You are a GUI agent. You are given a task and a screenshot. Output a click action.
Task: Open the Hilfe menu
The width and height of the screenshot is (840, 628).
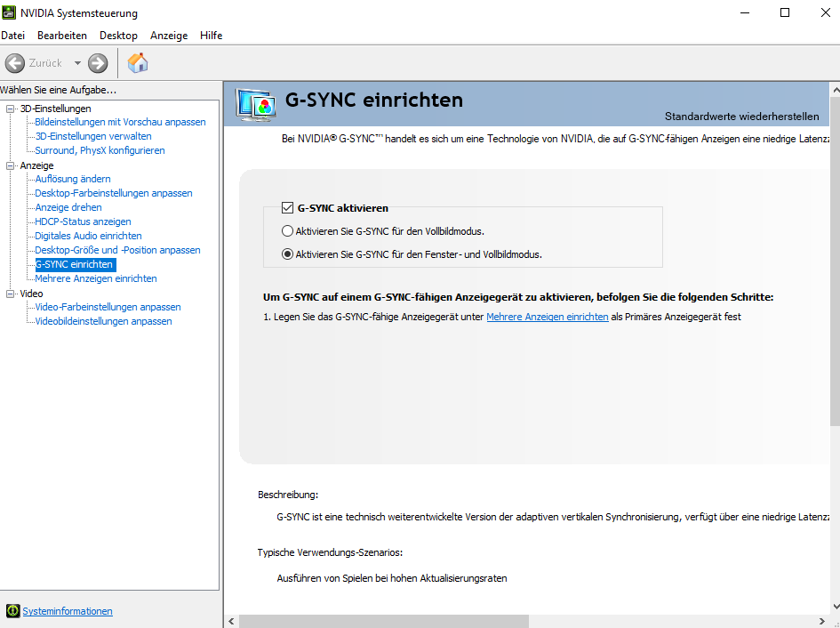(x=211, y=36)
